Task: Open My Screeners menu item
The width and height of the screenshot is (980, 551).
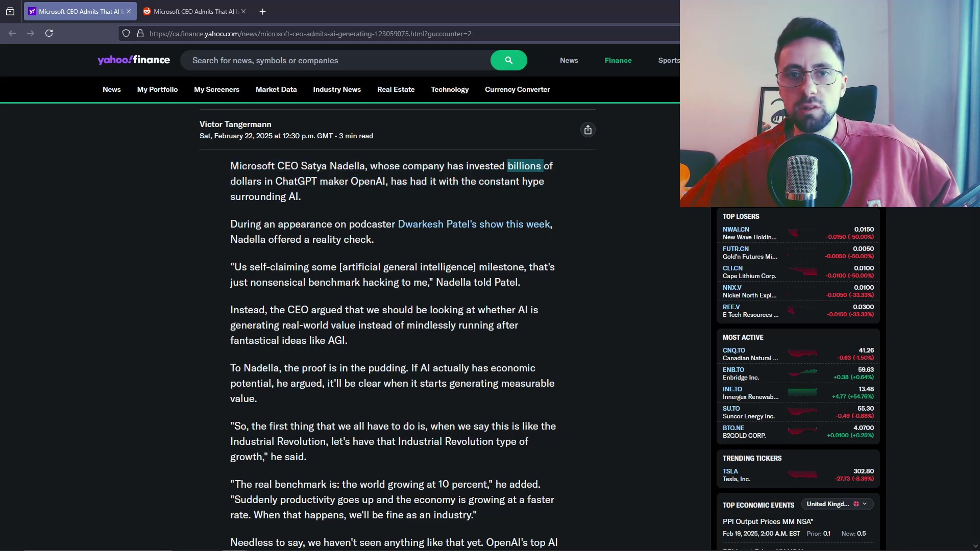Action: point(216,89)
